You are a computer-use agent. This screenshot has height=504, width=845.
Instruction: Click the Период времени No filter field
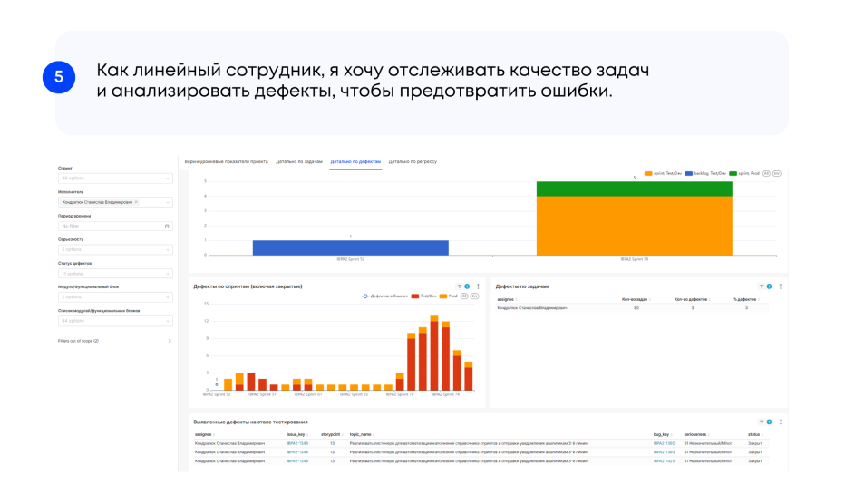(115, 226)
